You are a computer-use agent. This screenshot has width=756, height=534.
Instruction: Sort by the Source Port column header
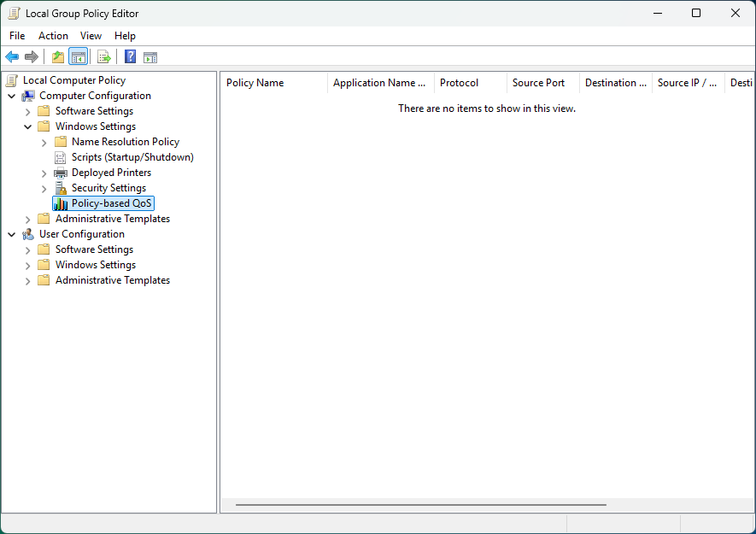[x=543, y=83]
